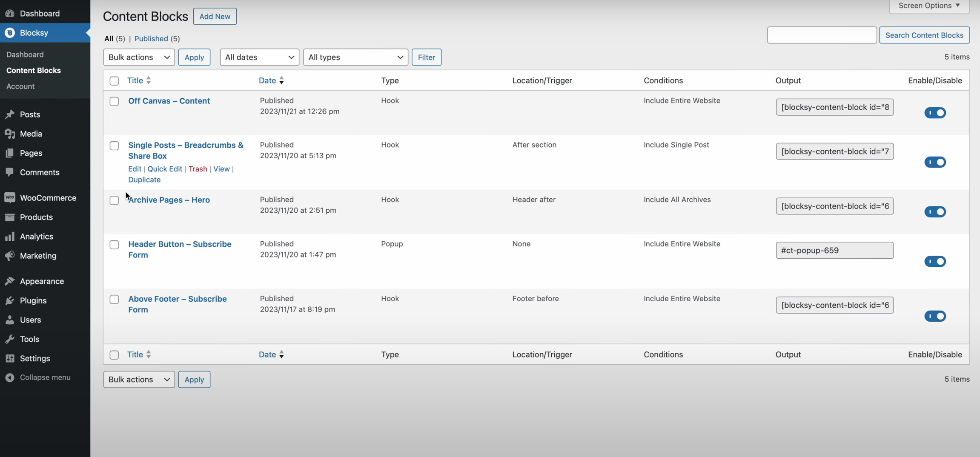
Task: Toggle off Header Button – Subscribe Form block
Action: 934,261
